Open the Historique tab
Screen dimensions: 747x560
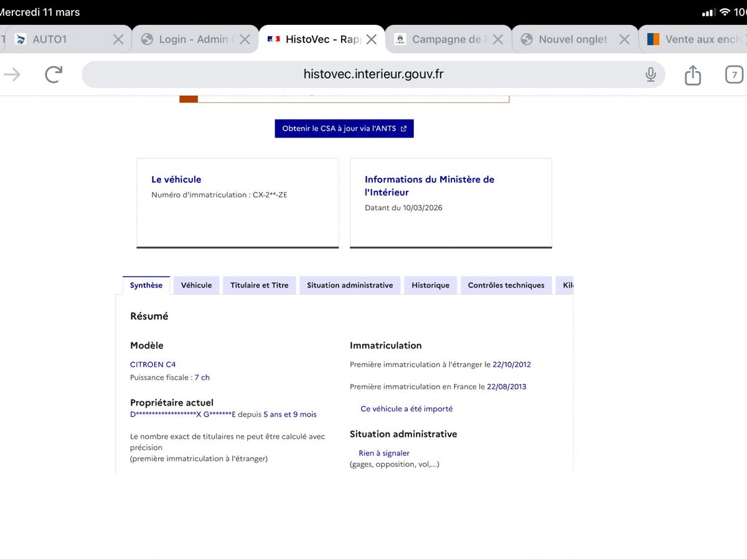pyautogui.click(x=430, y=285)
